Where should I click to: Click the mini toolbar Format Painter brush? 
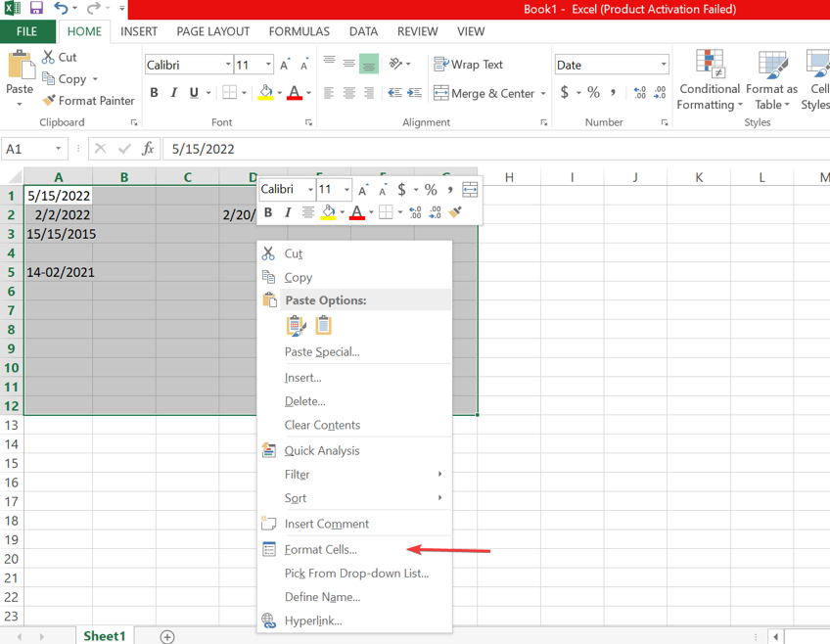455,212
